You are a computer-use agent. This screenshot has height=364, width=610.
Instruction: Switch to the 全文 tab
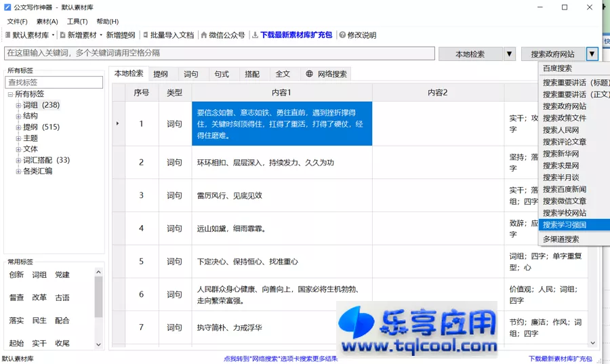pos(283,74)
